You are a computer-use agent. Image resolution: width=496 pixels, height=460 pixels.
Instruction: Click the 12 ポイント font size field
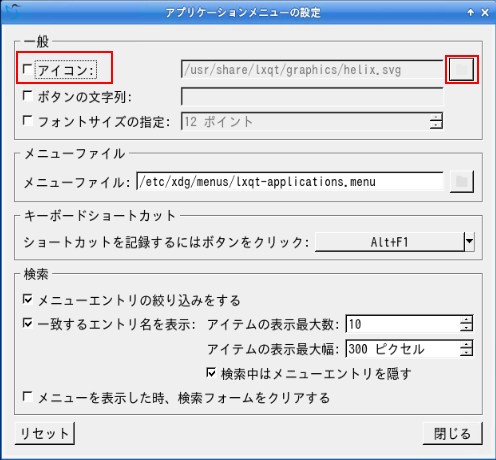click(x=305, y=121)
